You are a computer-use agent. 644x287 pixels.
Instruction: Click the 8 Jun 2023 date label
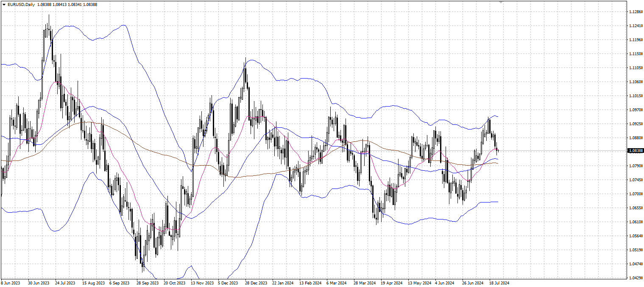pos(11,283)
